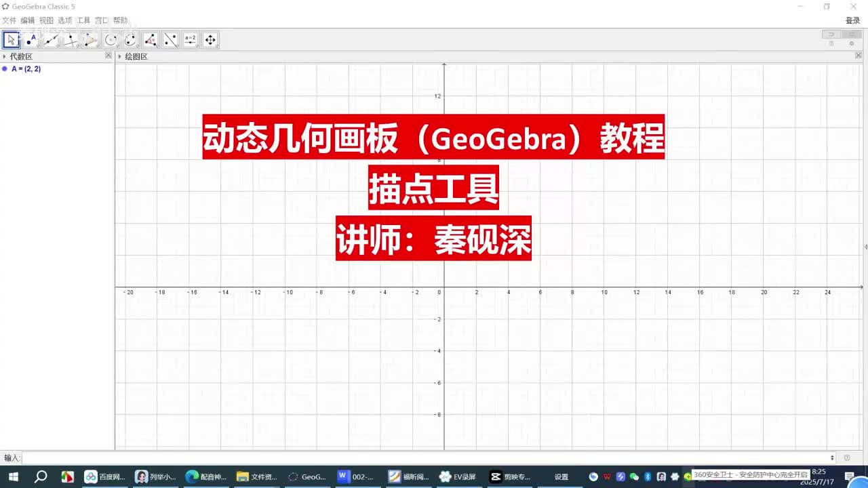
Task: Expand the 代数区 style bar triangle
Action: 4,57
